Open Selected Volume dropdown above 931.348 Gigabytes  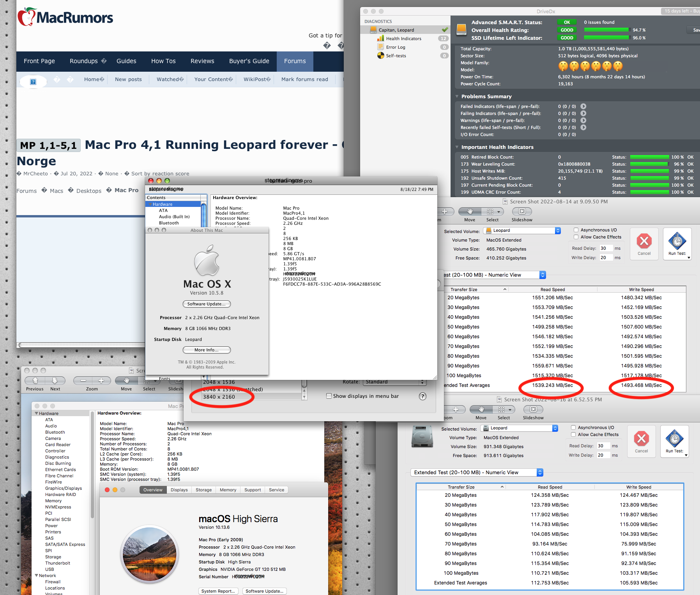tap(519, 428)
